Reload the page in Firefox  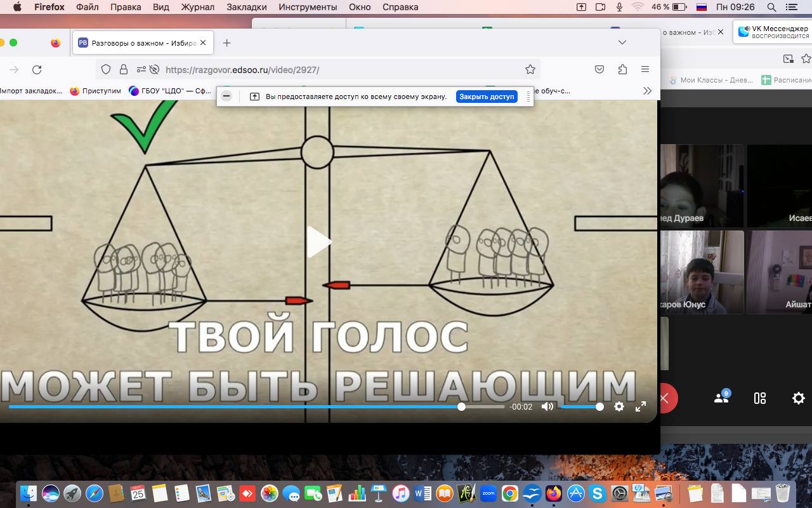tap(37, 70)
